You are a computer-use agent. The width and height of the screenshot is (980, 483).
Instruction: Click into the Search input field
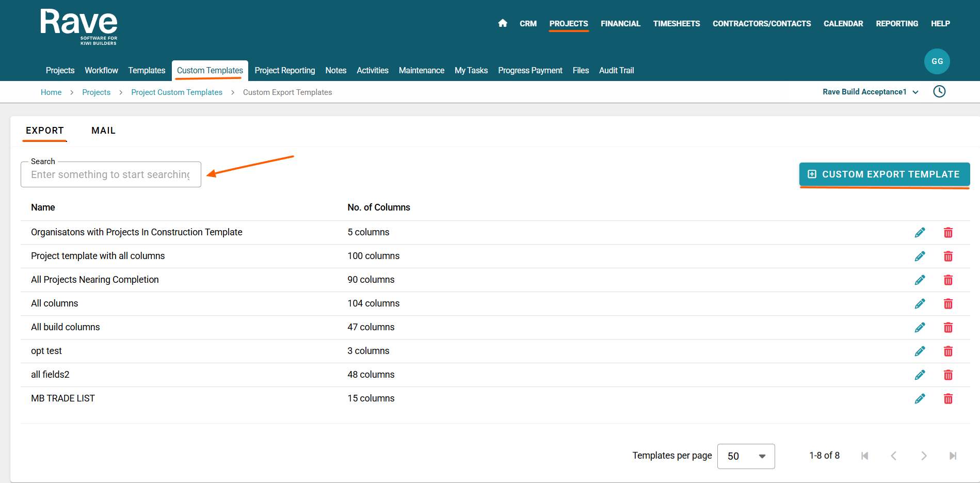pyautogui.click(x=110, y=175)
